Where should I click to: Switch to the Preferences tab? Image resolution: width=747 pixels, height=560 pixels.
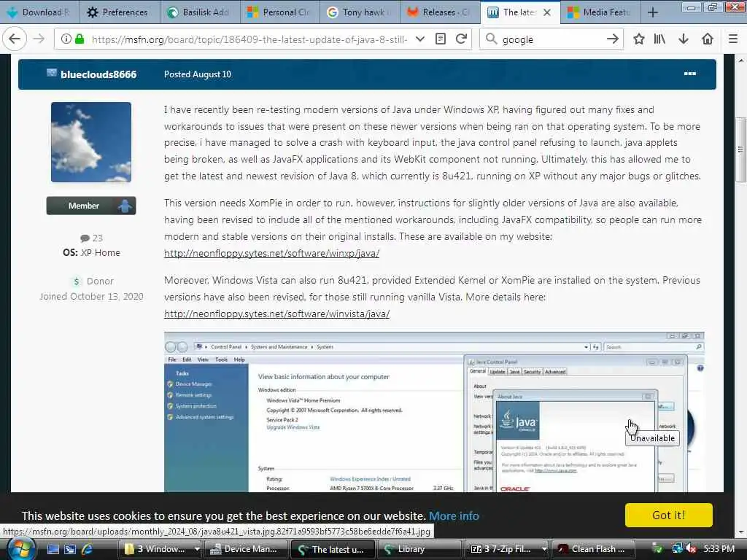119,12
